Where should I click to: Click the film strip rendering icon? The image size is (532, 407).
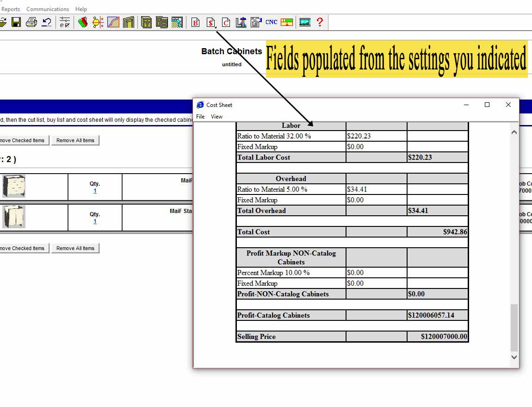click(304, 22)
